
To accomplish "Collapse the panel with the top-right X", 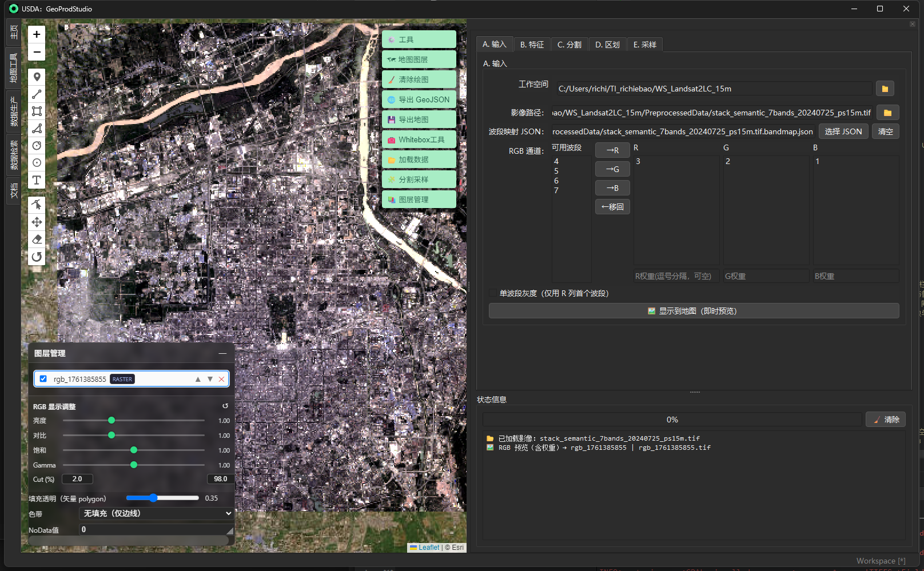I will coord(911,23).
